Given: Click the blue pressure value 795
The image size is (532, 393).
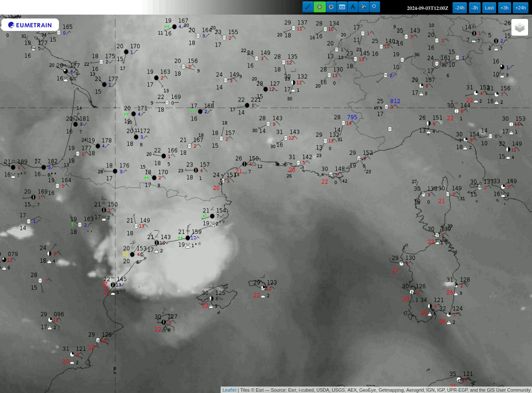Looking at the screenshot, I should tap(352, 117).
